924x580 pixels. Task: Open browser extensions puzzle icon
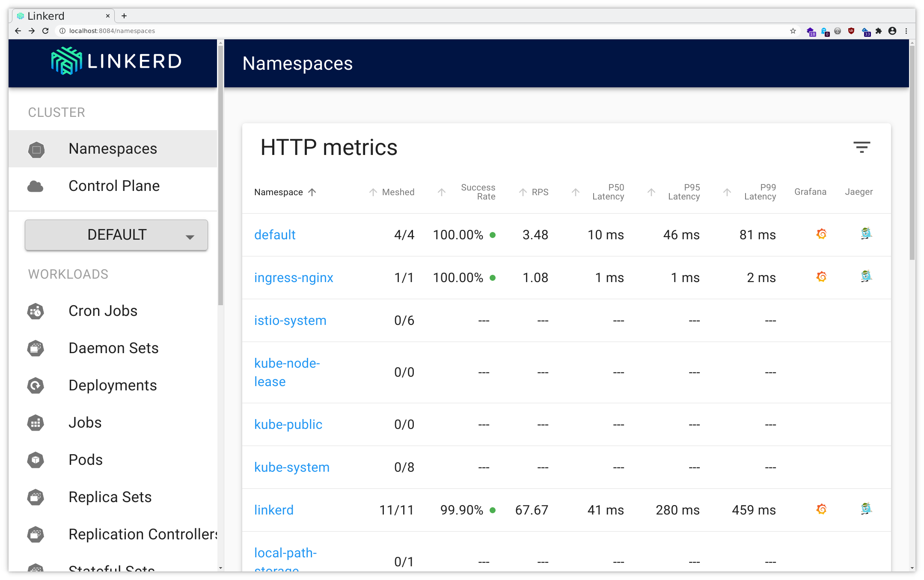pyautogui.click(x=879, y=31)
